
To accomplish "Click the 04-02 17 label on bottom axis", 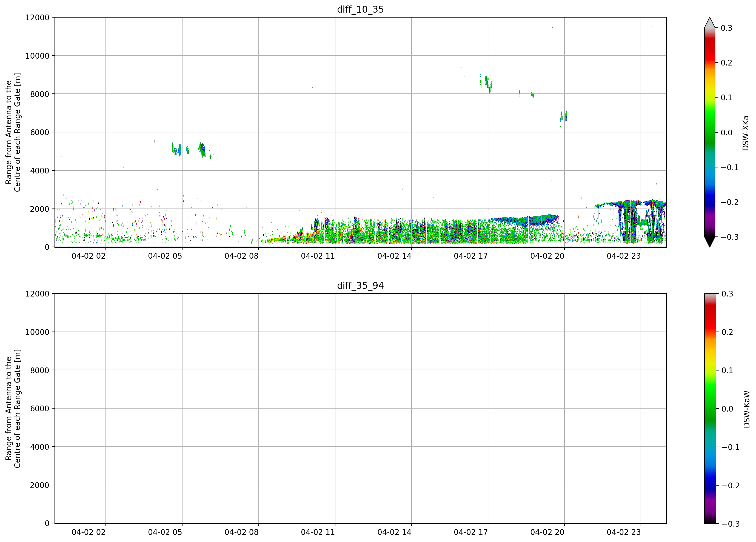I will pos(471,532).
